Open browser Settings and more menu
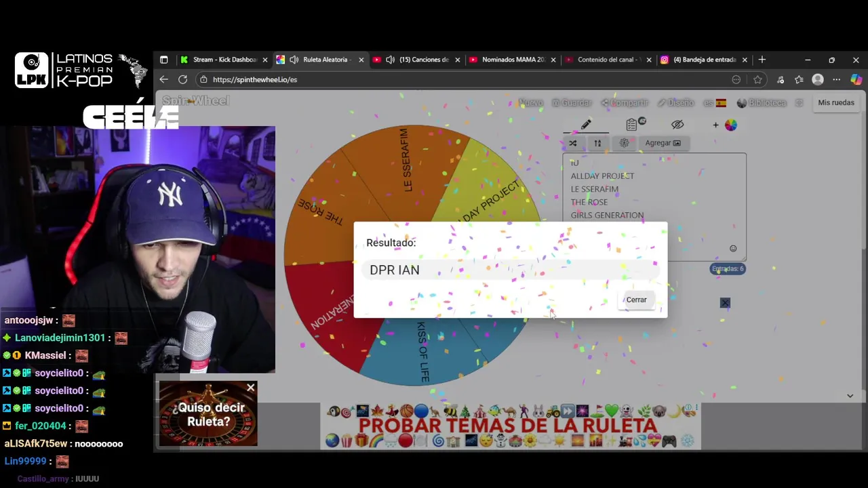Screen dimensions: 868x488 click(x=837, y=79)
